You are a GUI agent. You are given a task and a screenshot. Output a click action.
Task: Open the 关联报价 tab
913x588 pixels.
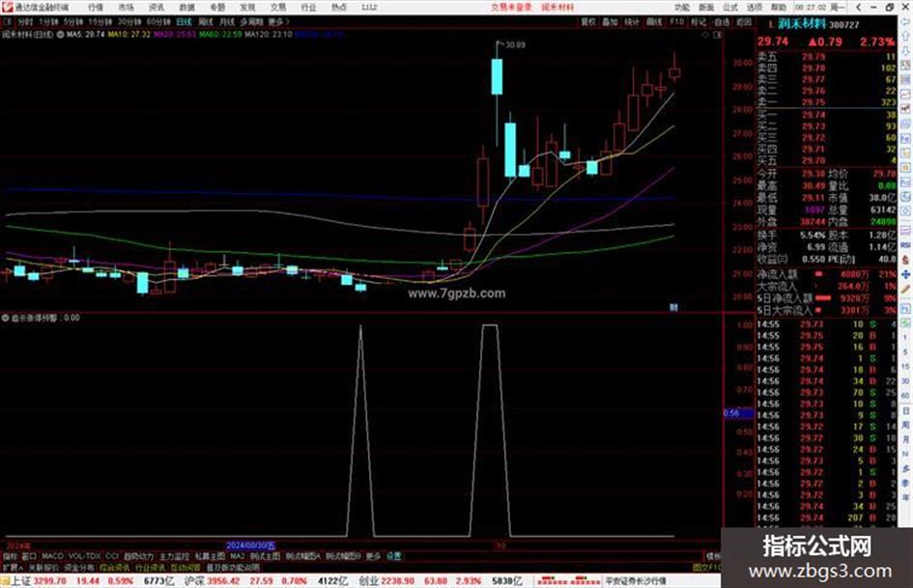pyautogui.click(x=43, y=568)
